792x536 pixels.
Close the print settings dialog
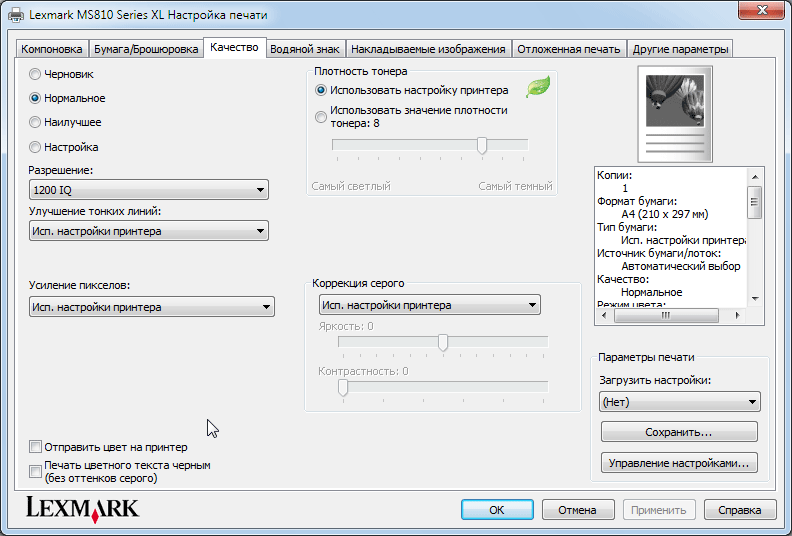pos(762,10)
